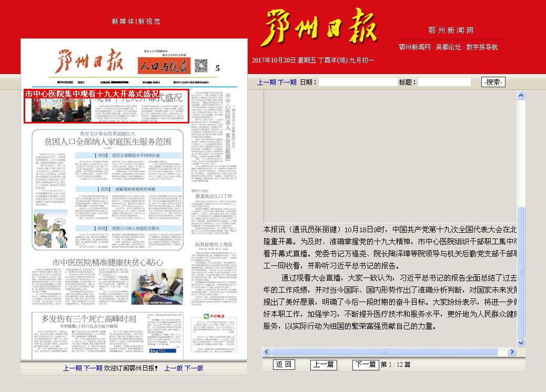Open 数字报导航 navigation link
Screen dimensions: 546x392
[x=482, y=47]
